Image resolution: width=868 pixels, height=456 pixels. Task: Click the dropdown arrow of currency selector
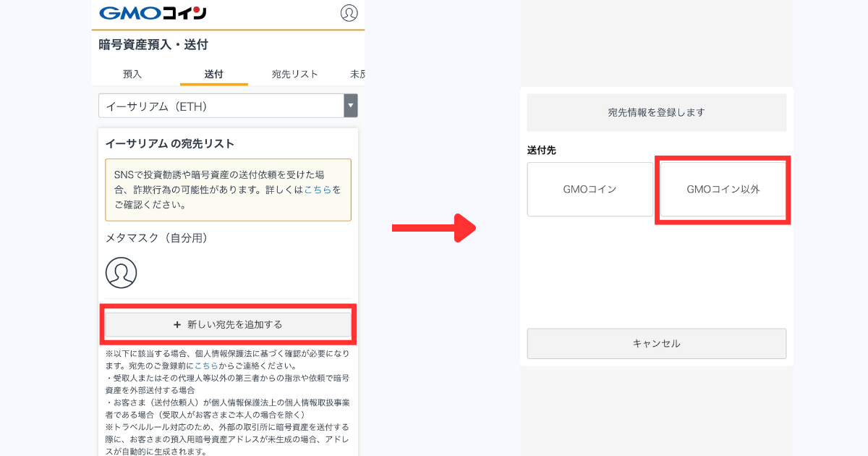(351, 106)
